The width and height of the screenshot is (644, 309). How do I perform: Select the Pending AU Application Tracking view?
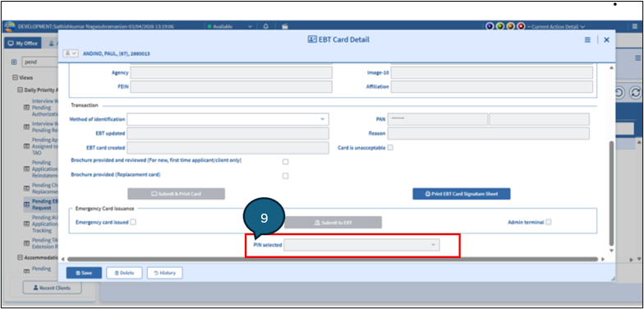click(x=44, y=224)
